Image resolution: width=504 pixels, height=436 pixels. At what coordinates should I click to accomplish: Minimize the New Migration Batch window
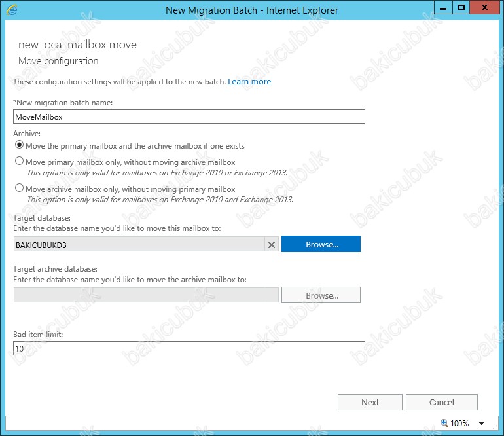(442, 7)
